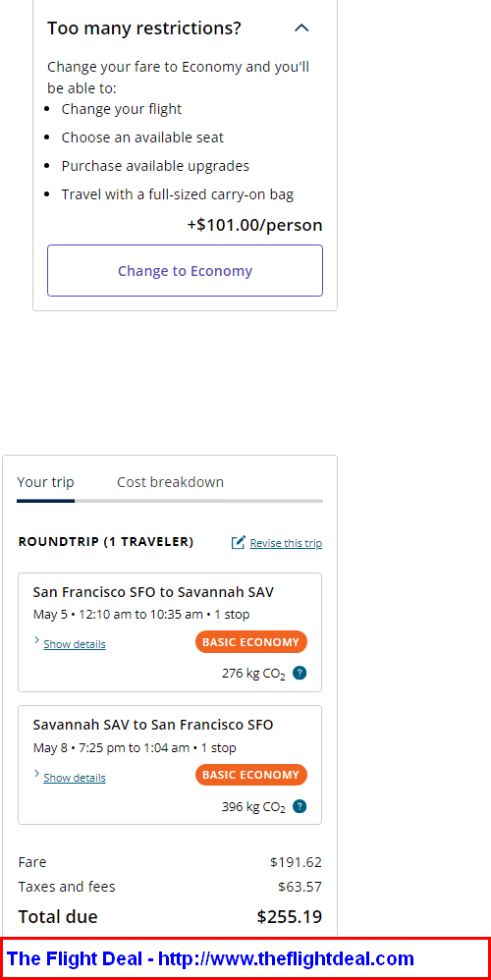Show details for SFO to Savannah flight
Screen dimensions: 491x980
[75, 644]
